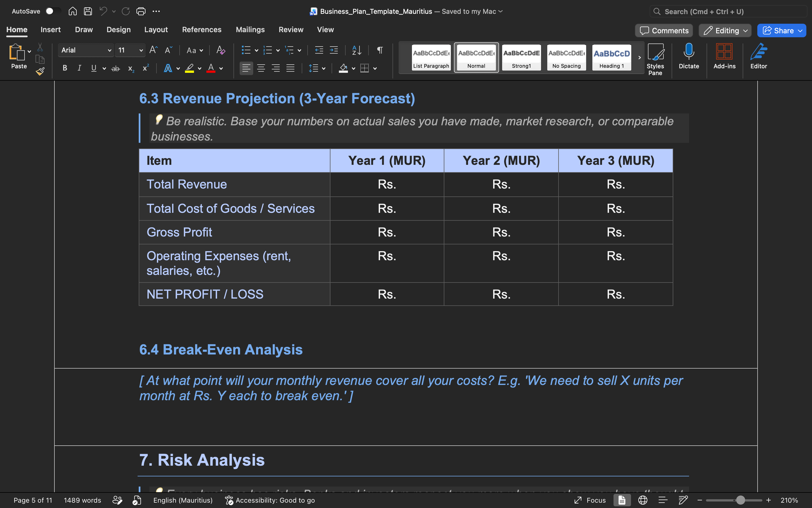Toggle the AutoSave switch
The image size is (812, 508).
pos(53,11)
